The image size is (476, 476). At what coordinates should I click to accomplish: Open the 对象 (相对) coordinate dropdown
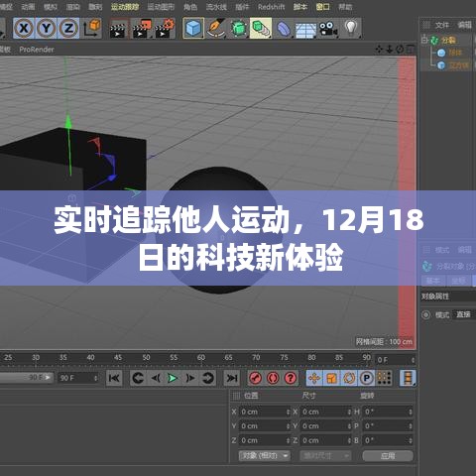(x=265, y=456)
